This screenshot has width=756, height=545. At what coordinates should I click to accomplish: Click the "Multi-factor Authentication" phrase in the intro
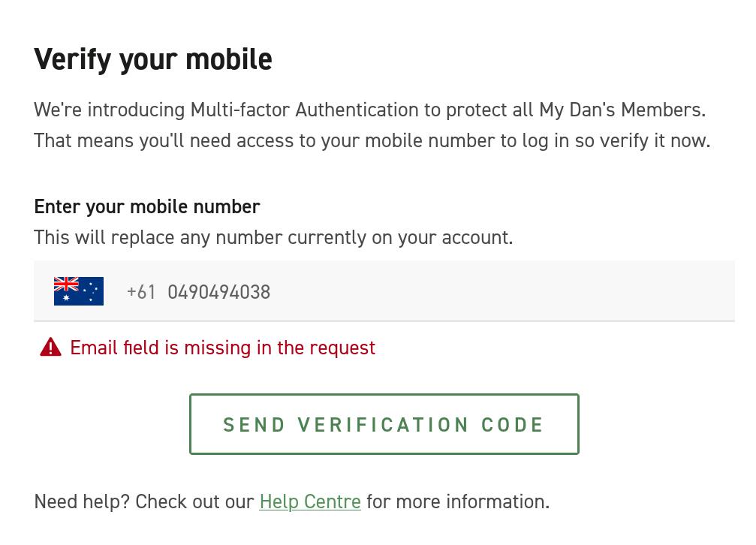(304, 110)
